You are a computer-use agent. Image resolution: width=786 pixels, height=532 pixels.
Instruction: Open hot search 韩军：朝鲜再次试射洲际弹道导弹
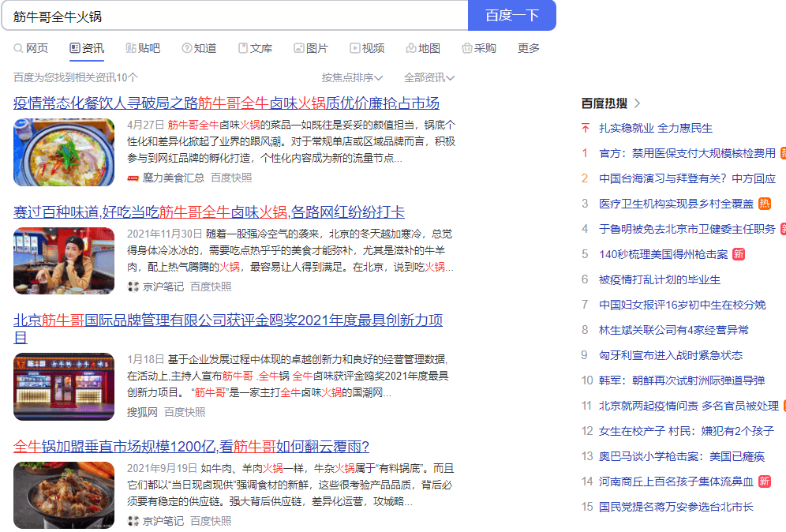tap(682, 380)
